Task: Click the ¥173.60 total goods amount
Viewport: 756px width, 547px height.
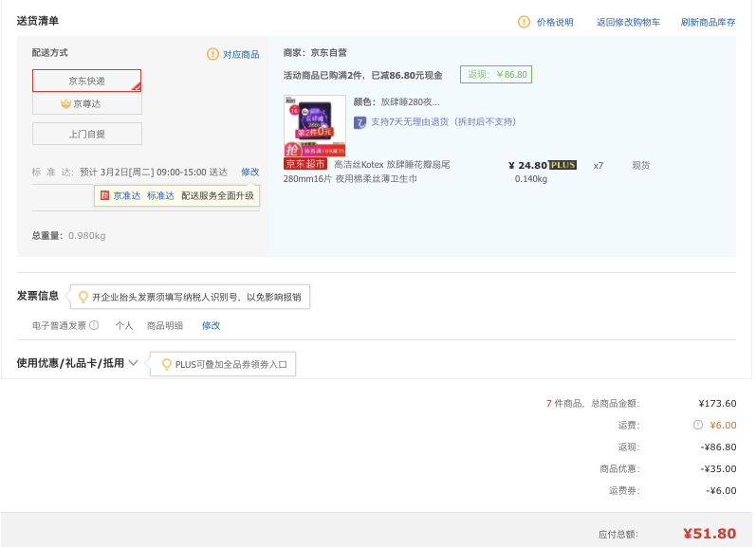Action: click(x=717, y=404)
